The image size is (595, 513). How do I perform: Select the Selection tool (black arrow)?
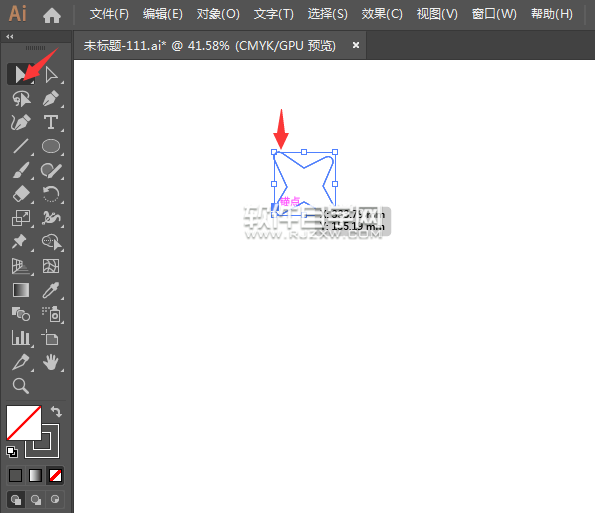pyautogui.click(x=21, y=74)
